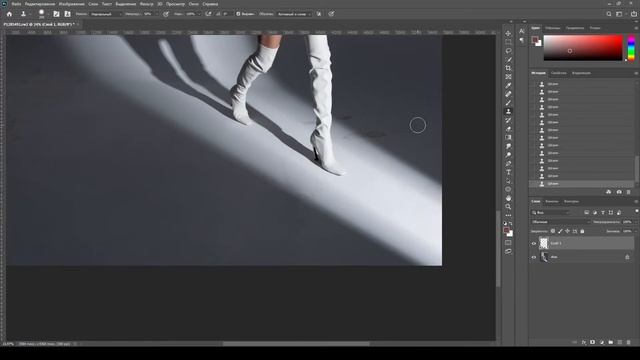The height and width of the screenshot is (360, 640).
Task: Click the rainbow hue slider
Action: [x=631, y=48]
